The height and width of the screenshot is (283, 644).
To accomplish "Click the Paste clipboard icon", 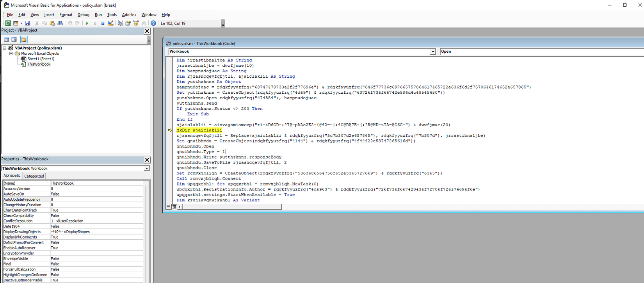I will [52, 23].
